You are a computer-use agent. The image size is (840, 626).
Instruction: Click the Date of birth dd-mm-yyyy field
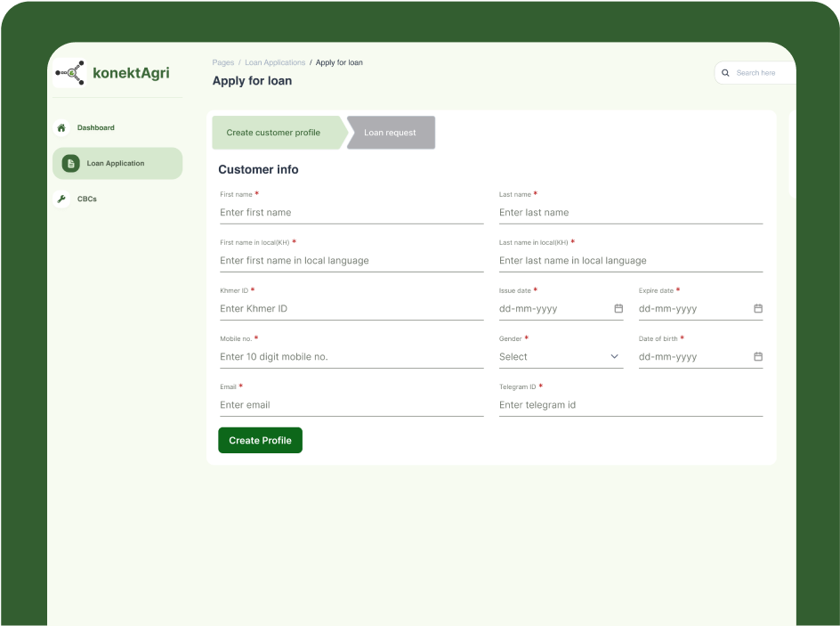click(x=700, y=357)
